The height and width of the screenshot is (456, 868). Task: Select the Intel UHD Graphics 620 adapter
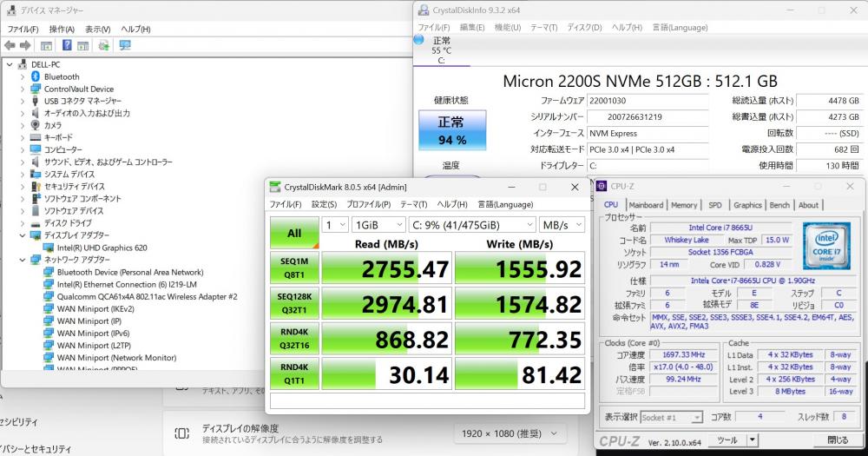click(x=102, y=248)
